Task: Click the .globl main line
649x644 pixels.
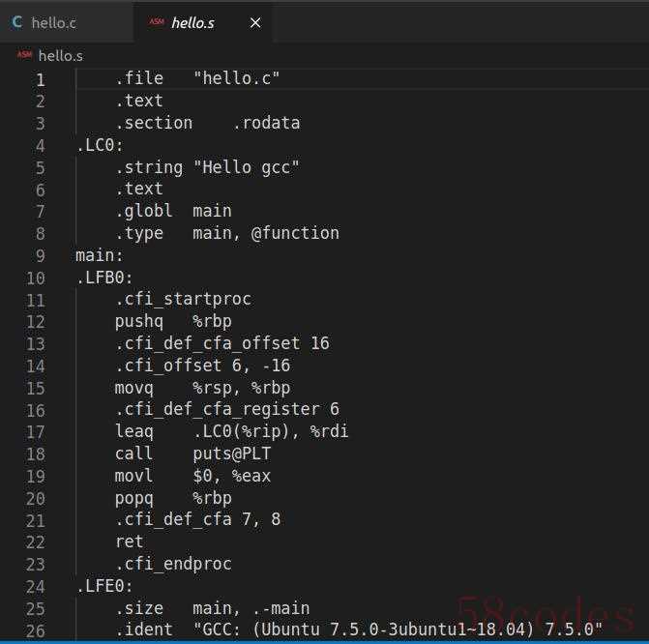Action: [x=173, y=211]
